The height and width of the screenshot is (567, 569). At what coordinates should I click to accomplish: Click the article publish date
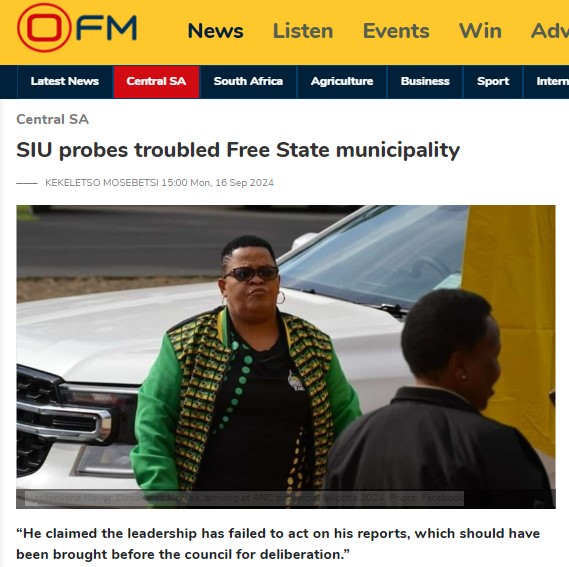(217, 183)
